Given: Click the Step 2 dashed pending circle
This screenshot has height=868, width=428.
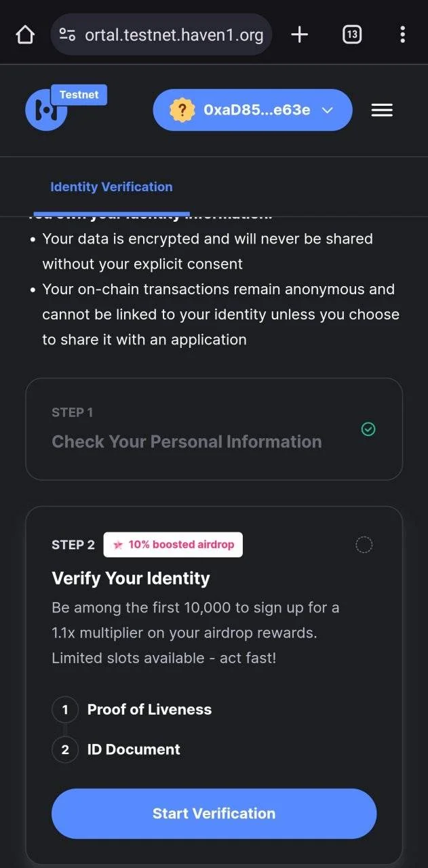Looking at the screenshot, I should pyautogui.click(x=364, y=545).
